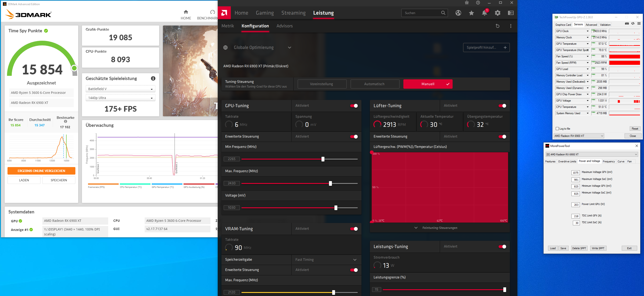Open the notifications bell icon
The height and width of the screenshot is (296, 644).
click(484, 13)
